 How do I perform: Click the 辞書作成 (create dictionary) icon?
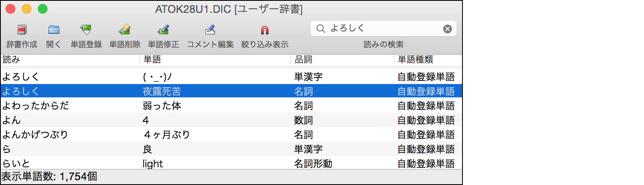click(x=22, y=30)
